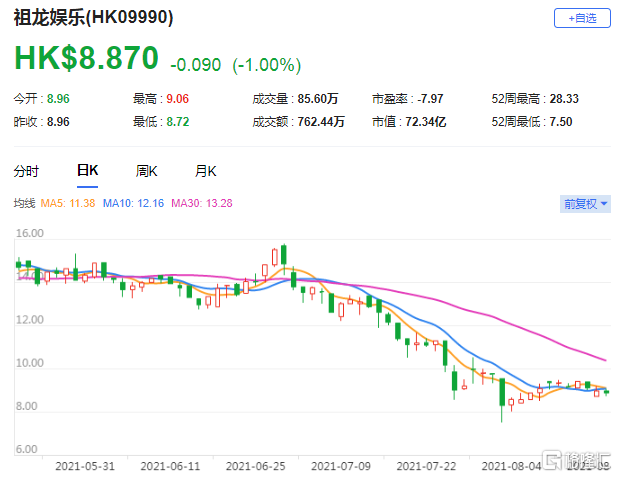The image size is (617, 477).
Task: Click the 成交量 value 85.60万
Action: 318,99
